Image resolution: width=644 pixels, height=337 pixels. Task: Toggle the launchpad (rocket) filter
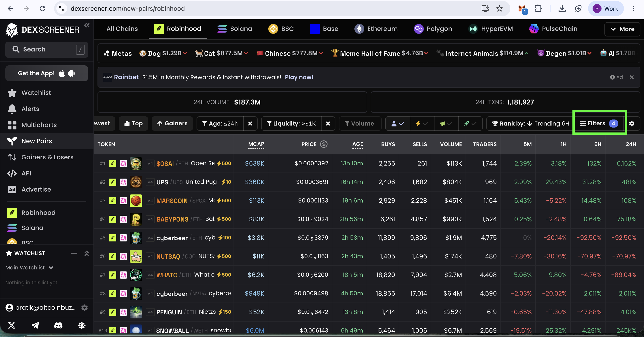tap(470, 123)
